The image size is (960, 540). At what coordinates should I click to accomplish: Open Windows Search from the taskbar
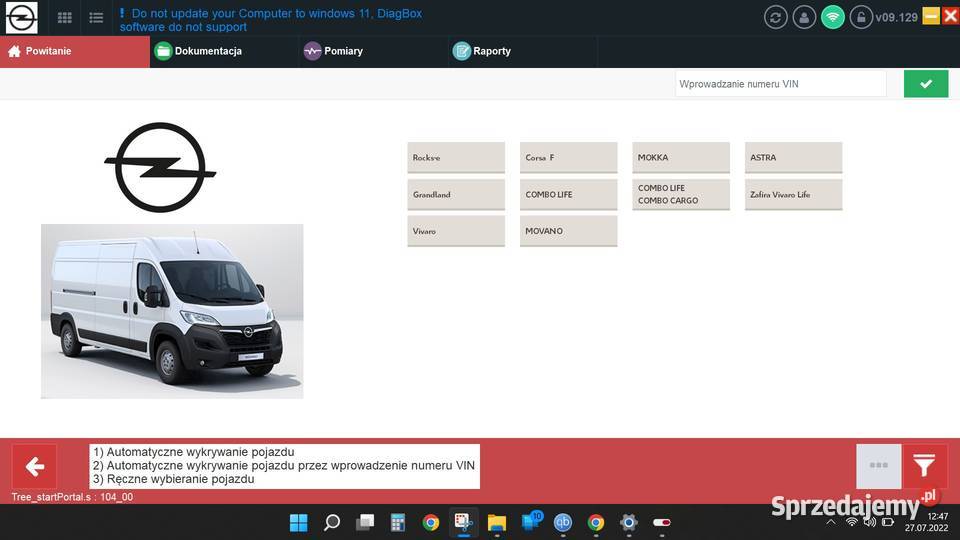click(x=332, y=522)
